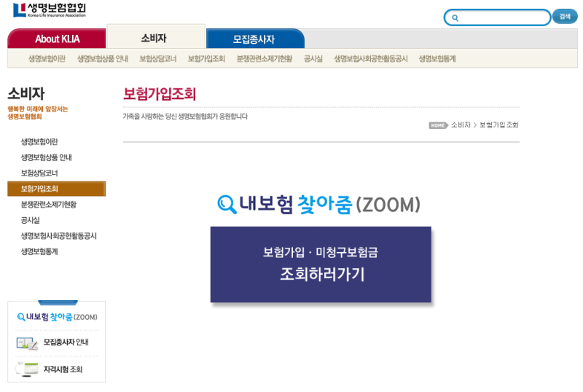Open 공시실 in top submenu
This screenshot has width=583, height=392.
click(313, 59)
